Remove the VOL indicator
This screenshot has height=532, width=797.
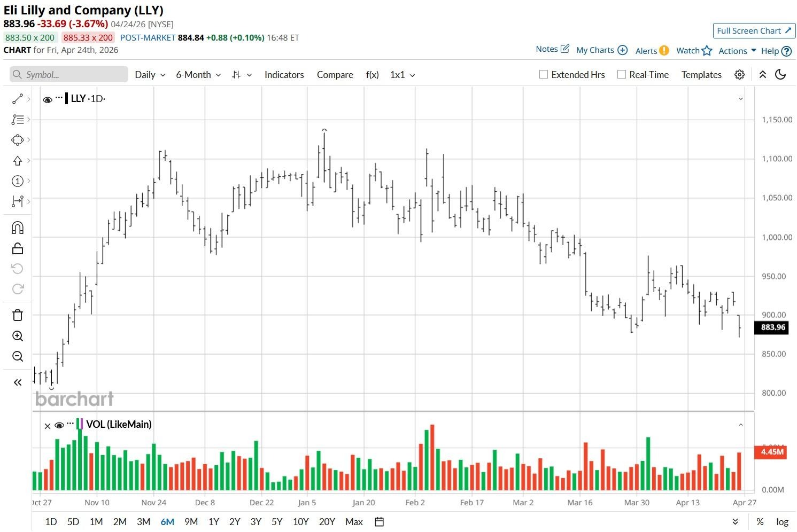48,426
